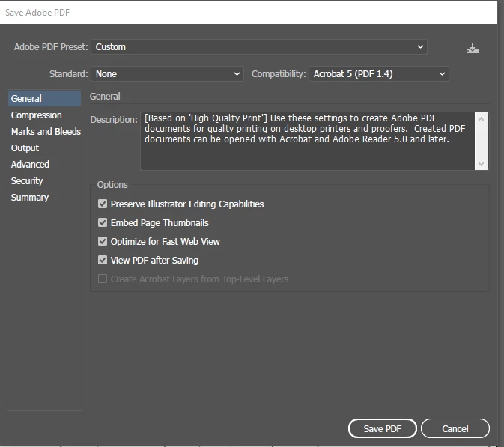Switch to the Compression section
Screen dimensions: 504x447
(x=45, y=115)
